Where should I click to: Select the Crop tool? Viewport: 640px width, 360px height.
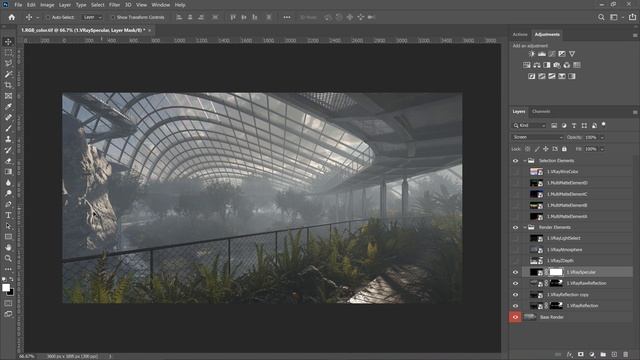pyautogui.click(x=8, y=85)
